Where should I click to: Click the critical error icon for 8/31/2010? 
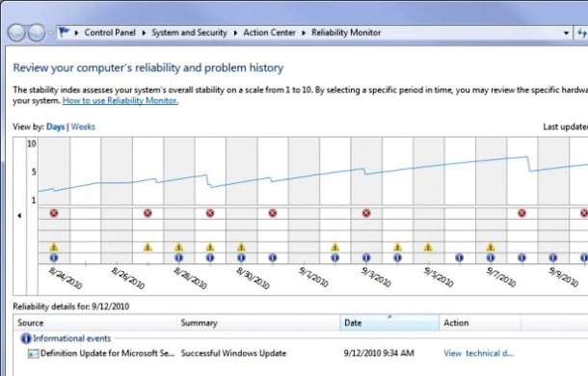tap(273, 213)
